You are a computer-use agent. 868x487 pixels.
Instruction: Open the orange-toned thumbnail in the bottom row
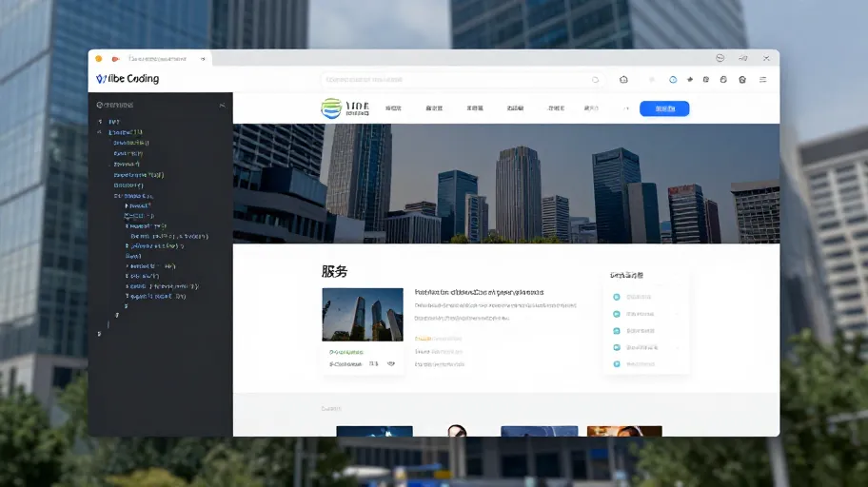tap(624, 431)
